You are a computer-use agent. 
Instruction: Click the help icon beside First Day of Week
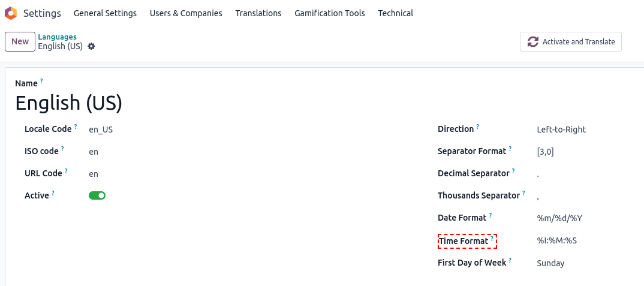(510, 260)
